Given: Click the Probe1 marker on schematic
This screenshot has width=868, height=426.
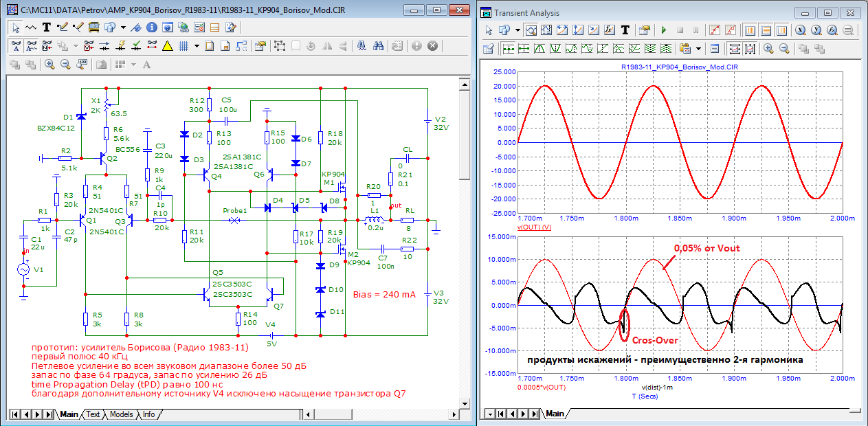Looking at the screenshot, I should pos(235,220).
